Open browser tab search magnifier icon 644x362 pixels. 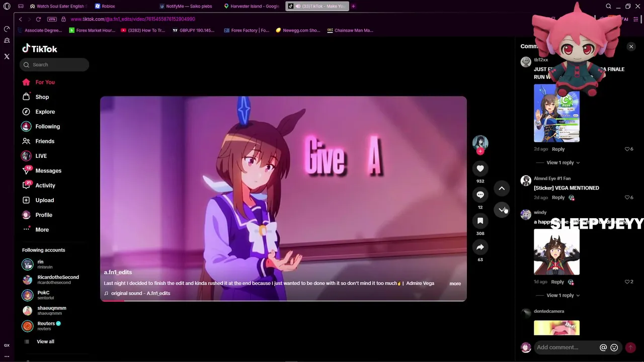coord(608,7)
